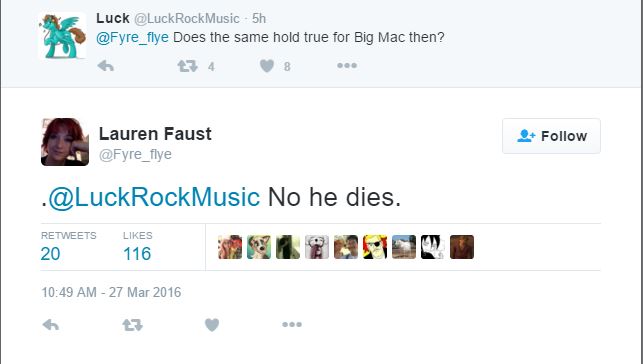Reply to Luck's tweet with arrow icon
Image resolution: width=643 pixels, height=364 pixels.
pos(106,66)
